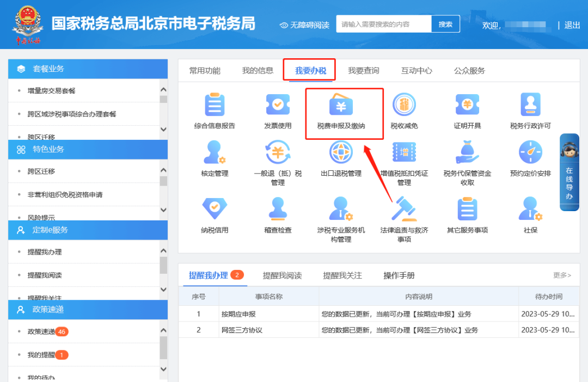588x382 pixels.
Task: Open the 一般退（抵）税管理 icon
Action: pyautogui.click(x=278, y=152)
